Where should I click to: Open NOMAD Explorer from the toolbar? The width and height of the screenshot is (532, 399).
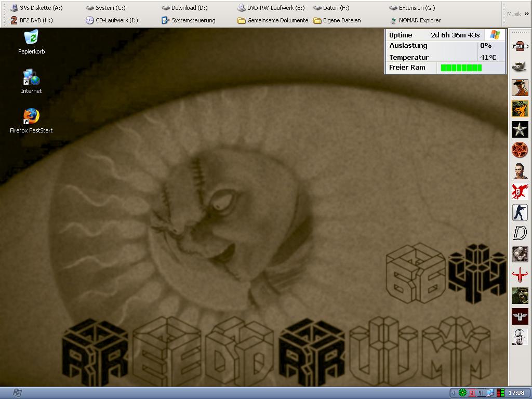(x=415, y=20)
